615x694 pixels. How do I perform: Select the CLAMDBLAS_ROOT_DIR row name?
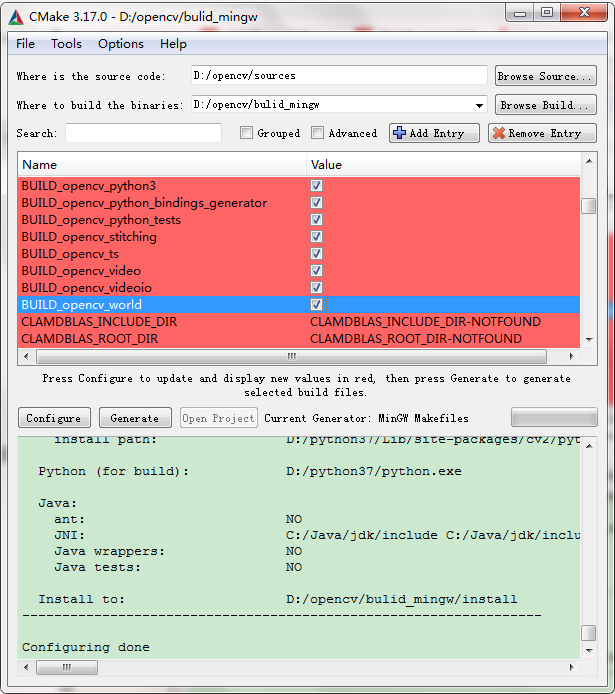click(90, 339)
